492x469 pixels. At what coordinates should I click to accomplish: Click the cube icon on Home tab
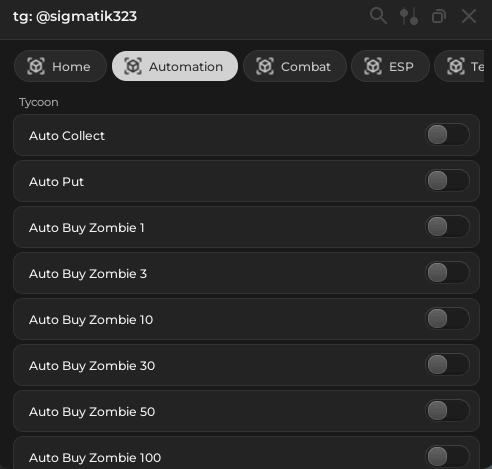pos(36,66)
